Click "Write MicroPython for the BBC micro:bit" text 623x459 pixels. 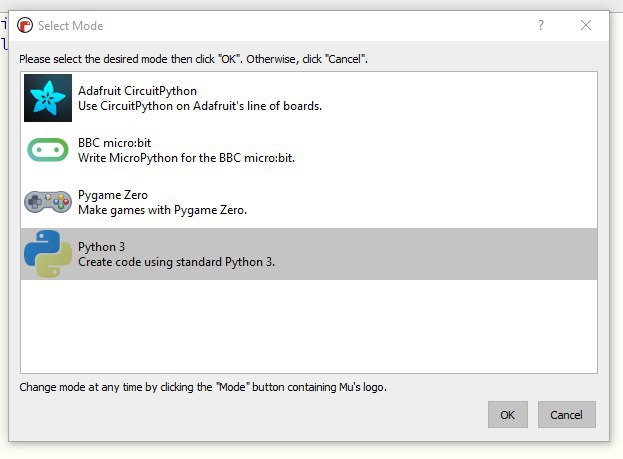click(186, 158)
